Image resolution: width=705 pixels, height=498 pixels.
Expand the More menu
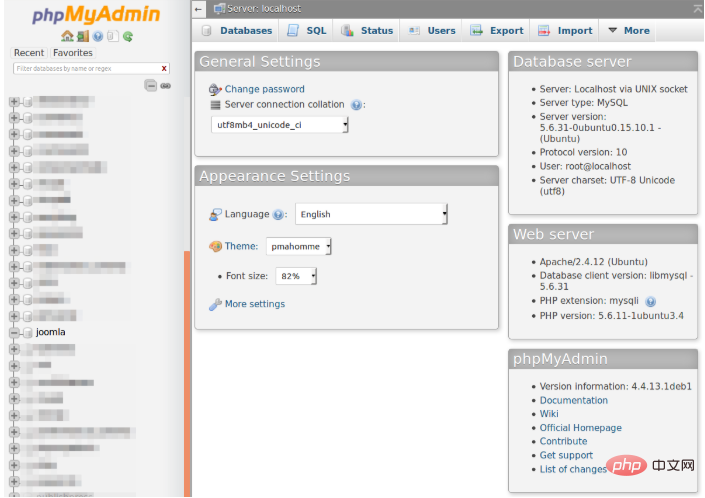[629, 31]
